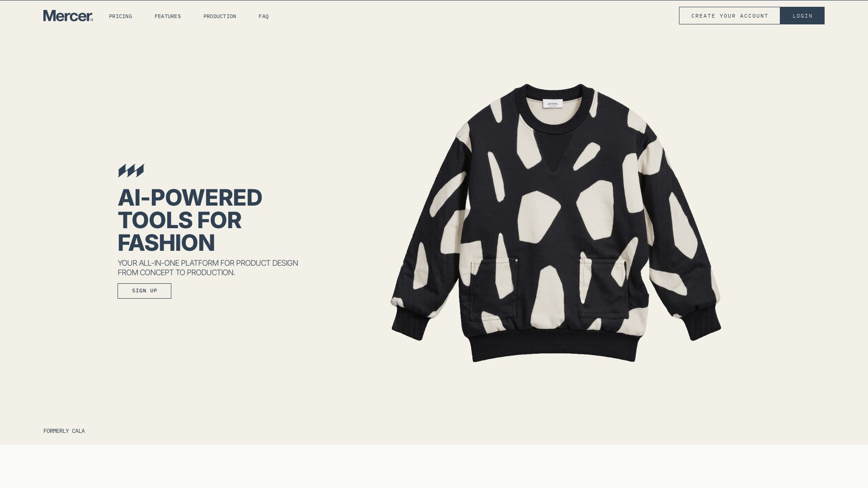Screen dimensions: 868x488
Task: Click the Login button
Action: pyautogui.click(x=802, y=16)
